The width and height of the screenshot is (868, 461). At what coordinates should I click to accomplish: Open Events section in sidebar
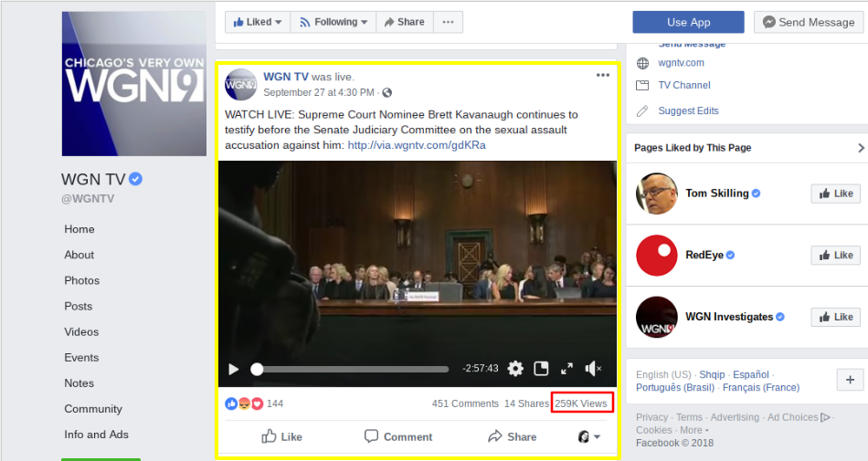point(81,358)
